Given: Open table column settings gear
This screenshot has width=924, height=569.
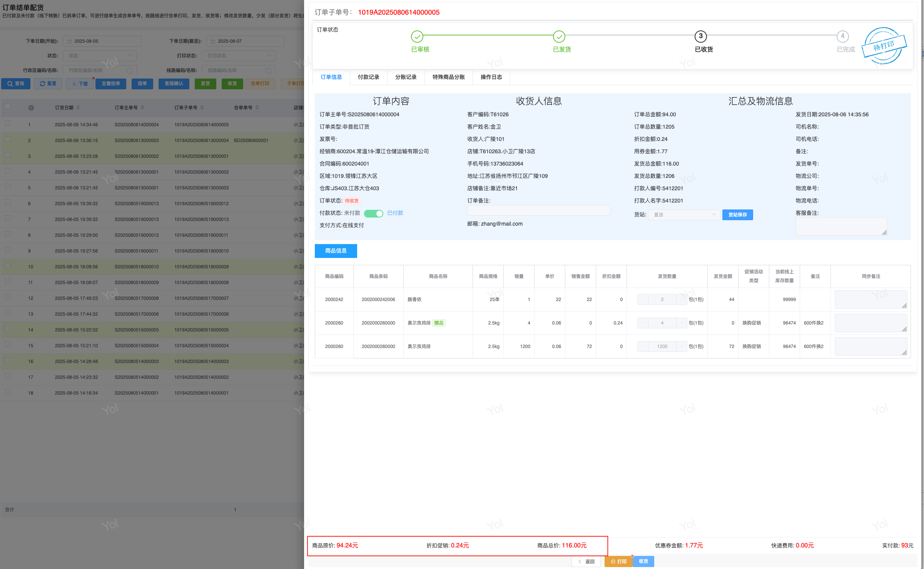Looking at the screenshot, I should [x=31, y=108].
